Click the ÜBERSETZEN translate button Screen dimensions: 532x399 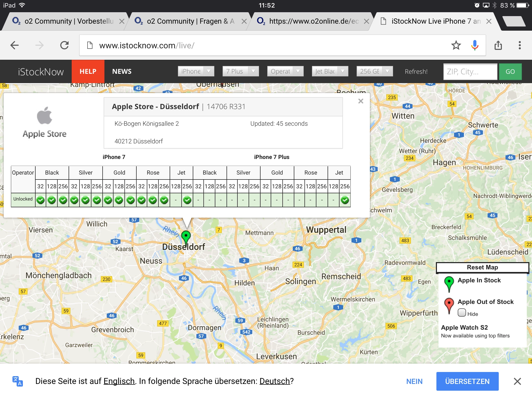[467, 381]
